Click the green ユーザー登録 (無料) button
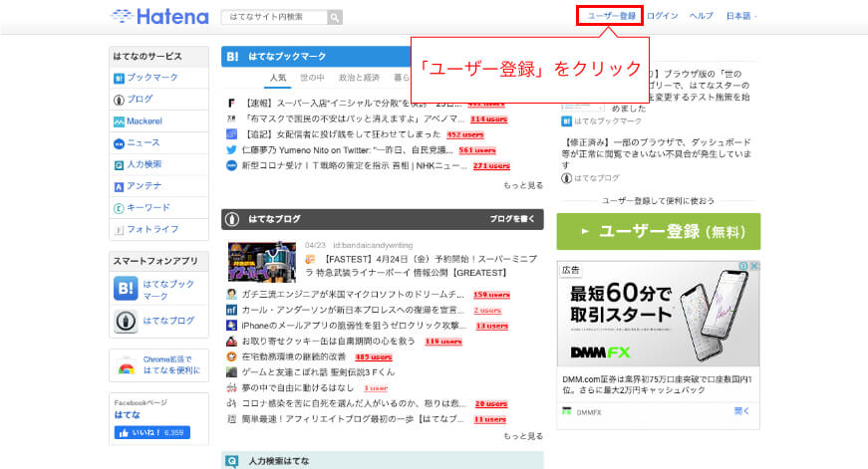 click(x=658, y=231)
